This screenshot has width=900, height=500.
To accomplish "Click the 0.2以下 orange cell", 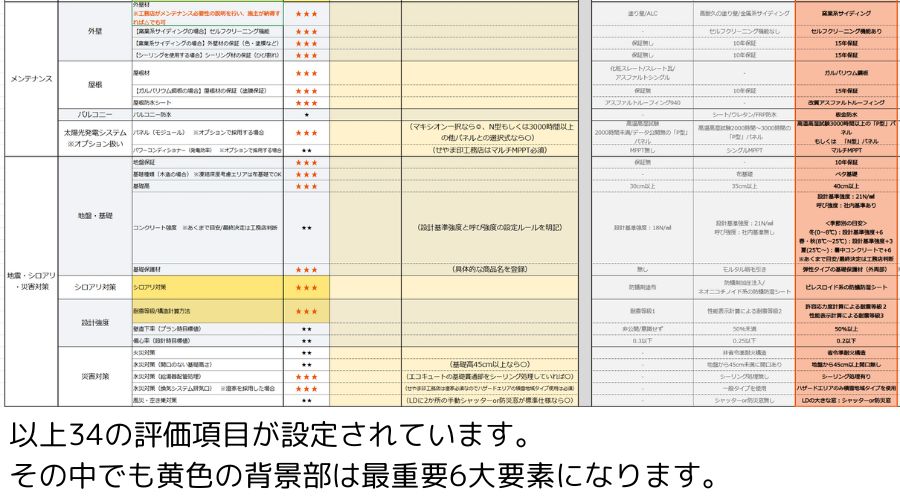I will (846, 341).
